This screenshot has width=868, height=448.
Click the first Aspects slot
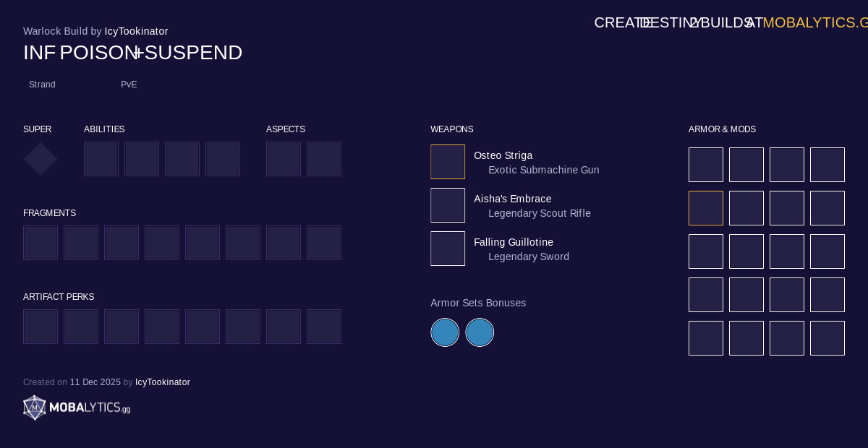coord(284,159)
